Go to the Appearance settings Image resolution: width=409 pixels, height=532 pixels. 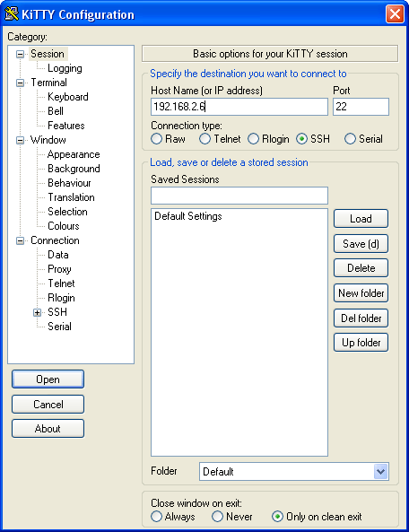tap(74, 154)
